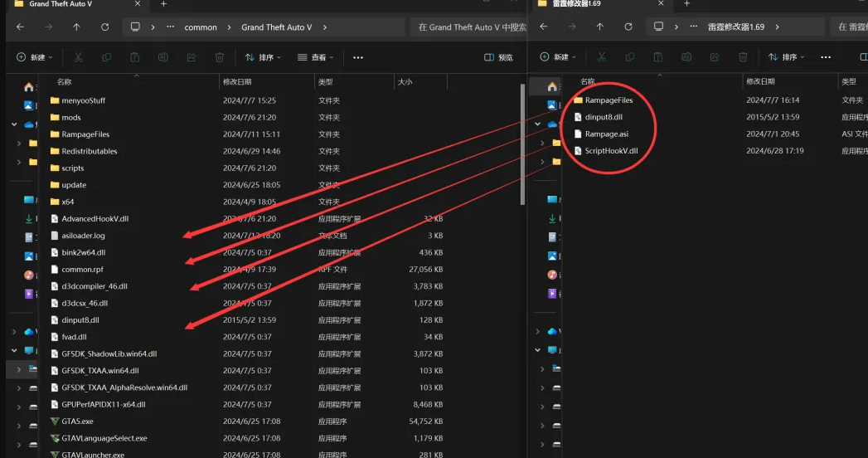This screenshot has width=868, height=458.
Task: Click the Delete trash icon in left toolbar
Action: (219, 57)
